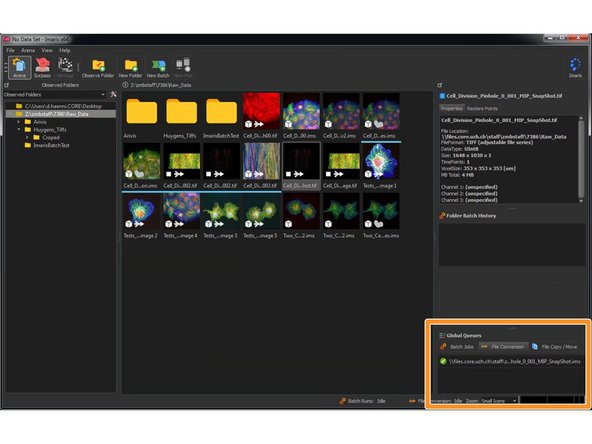Select the Tests_...mage 5 thumbnail
592x444 pixels.
coord(261,211)
